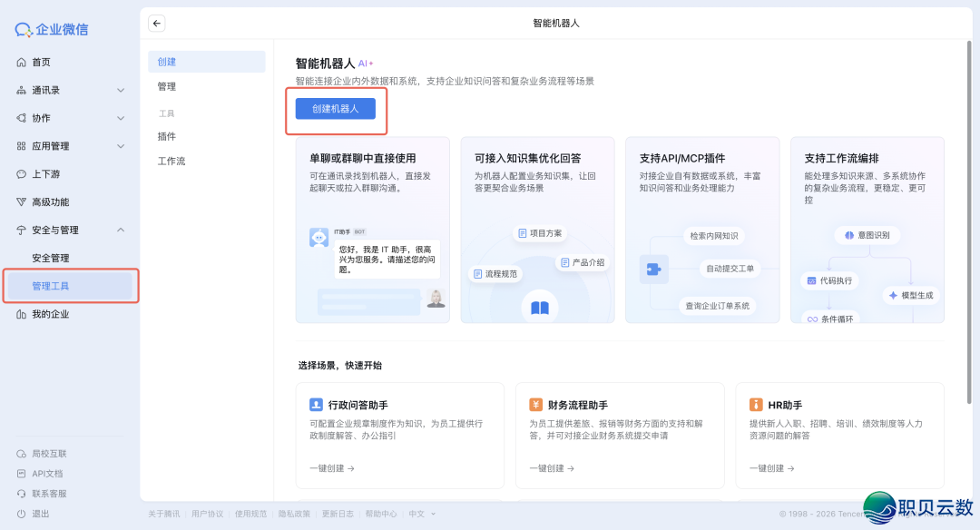Select 工作流 in the left panel
The height and width of the screenshot is (530, 980).
171,162
